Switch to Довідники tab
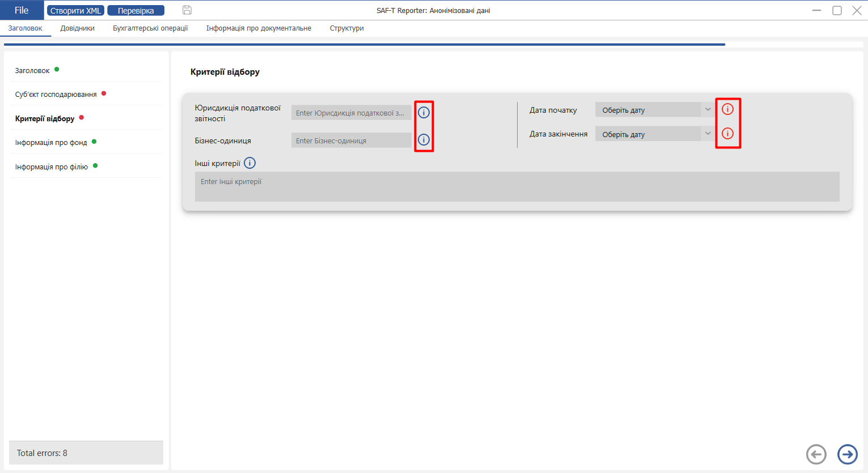 (x=78, y=28)
